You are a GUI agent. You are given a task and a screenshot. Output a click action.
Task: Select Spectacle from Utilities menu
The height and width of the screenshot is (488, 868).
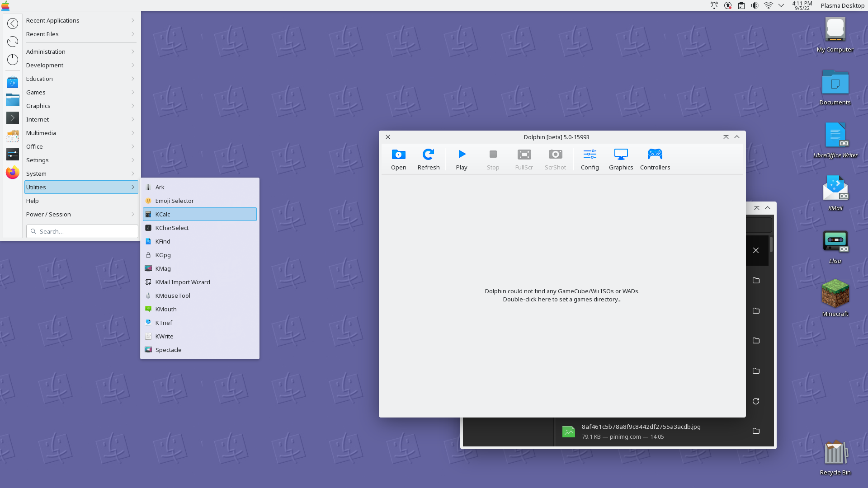tap(168, 350)
